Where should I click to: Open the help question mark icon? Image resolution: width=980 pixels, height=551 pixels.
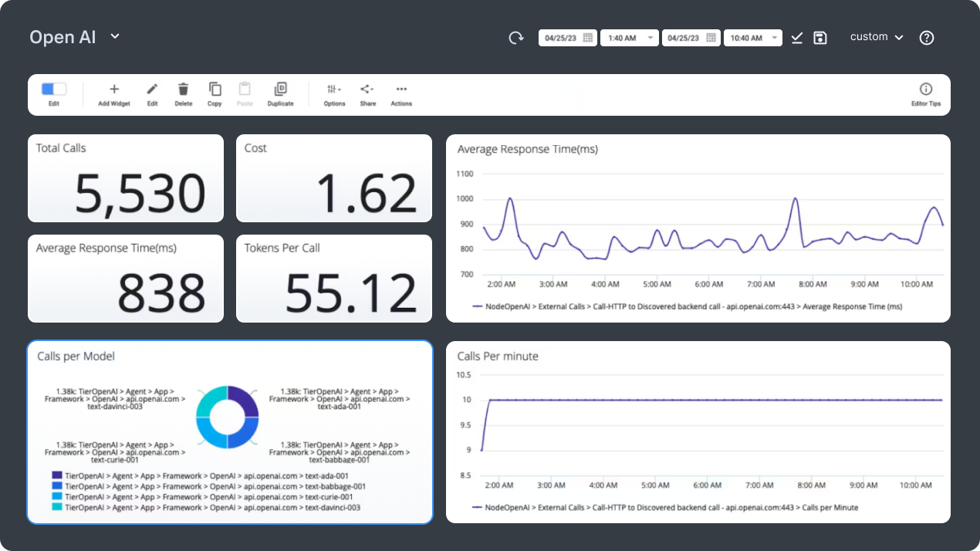[x=927, y=38]
